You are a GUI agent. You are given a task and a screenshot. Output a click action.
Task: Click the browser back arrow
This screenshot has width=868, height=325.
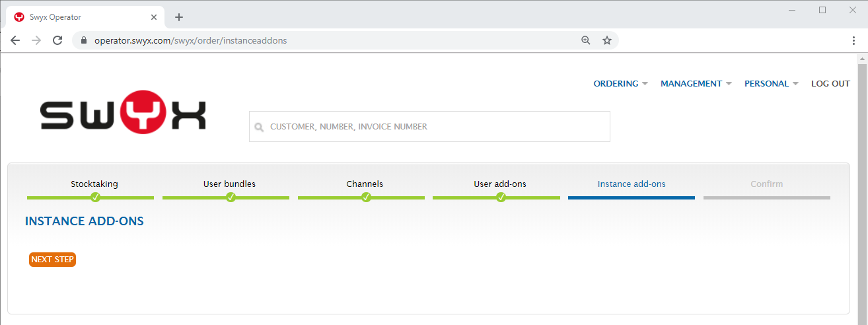click(15, 40)
